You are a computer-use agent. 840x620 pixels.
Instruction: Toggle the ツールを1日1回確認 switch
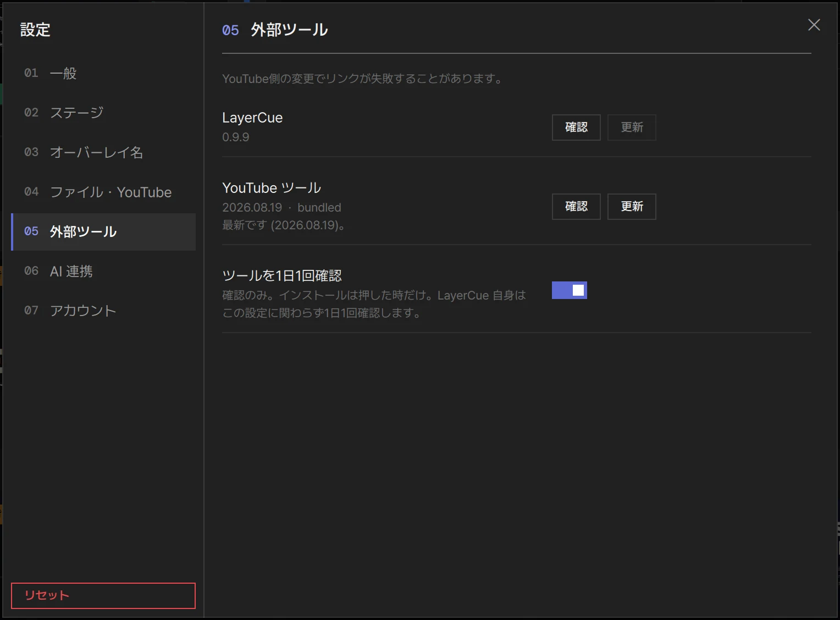569,290
